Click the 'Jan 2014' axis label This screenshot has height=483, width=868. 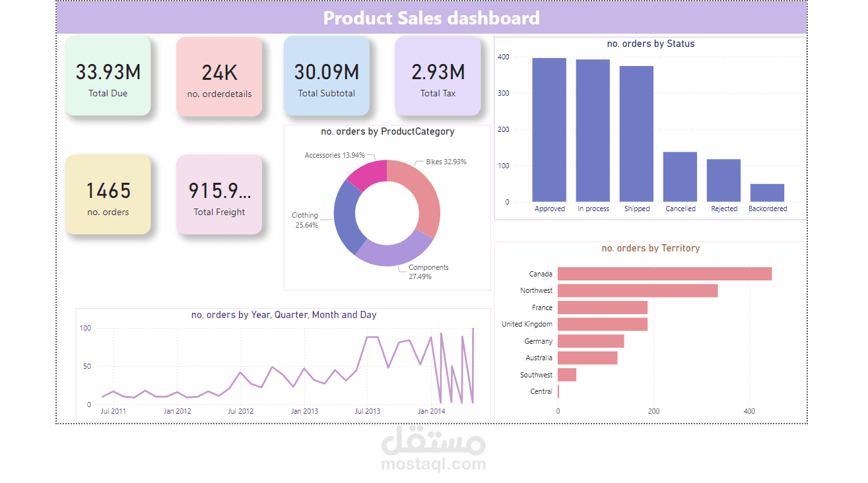(x=432, y=411)
